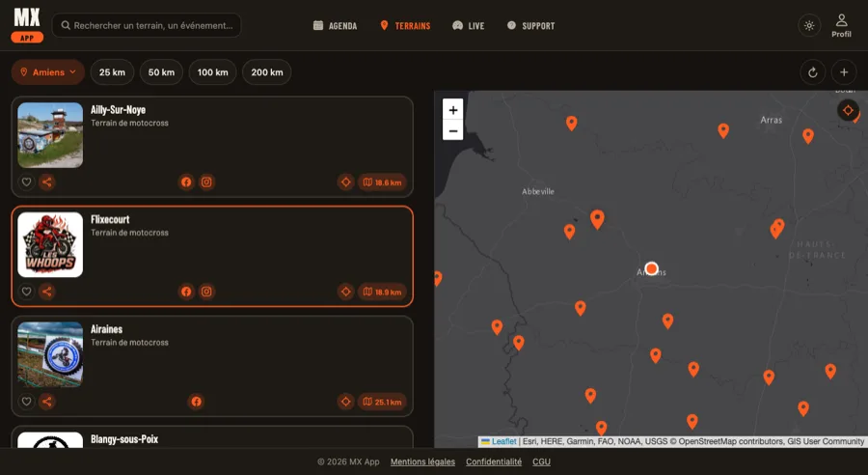The image size is (868, 475).
Task: Open route for 18.6 km distance badge
Action: point(382,182)
